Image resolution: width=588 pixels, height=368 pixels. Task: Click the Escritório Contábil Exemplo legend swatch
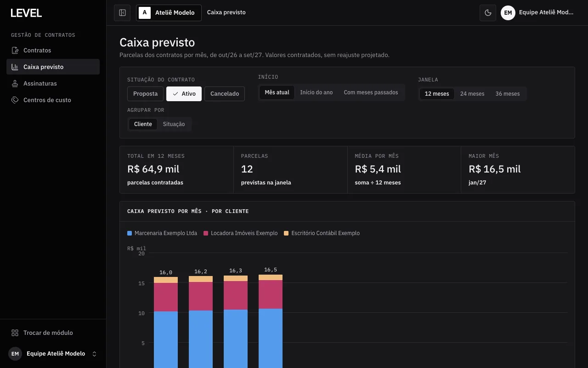point(286,233)
